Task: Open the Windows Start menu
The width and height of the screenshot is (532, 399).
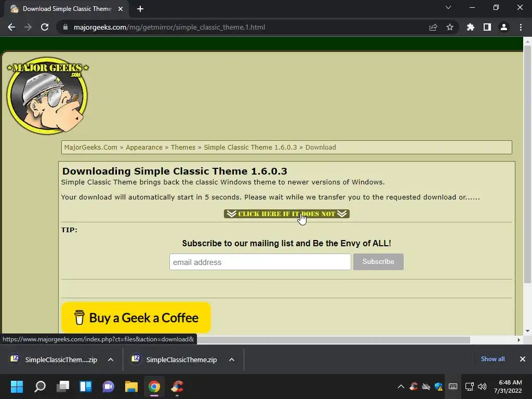Action: coord(17,387)
